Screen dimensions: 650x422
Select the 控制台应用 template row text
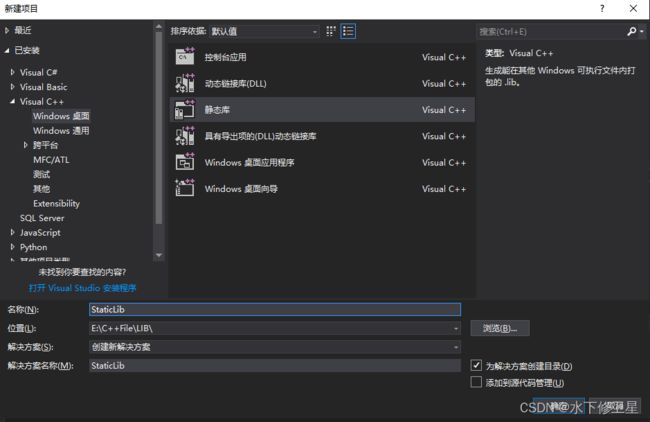pos(226,57)
